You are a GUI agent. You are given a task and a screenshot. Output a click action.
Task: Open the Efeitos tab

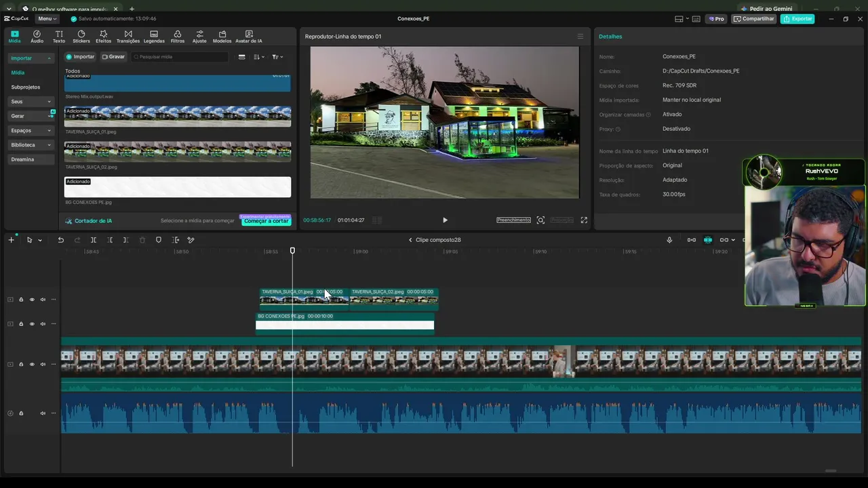coord(103,37)
